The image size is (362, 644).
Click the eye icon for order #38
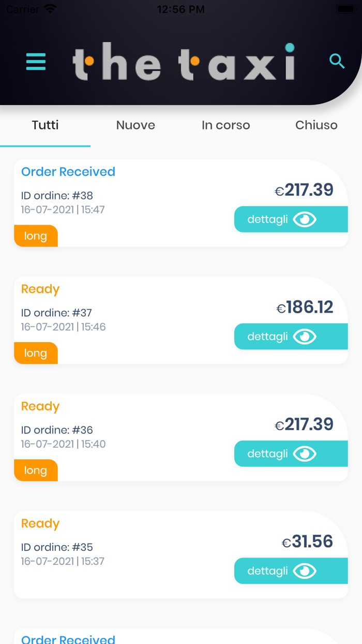tap(305, 219)
